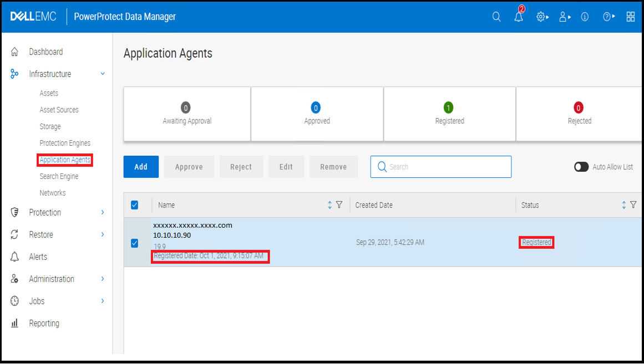Viewport: 644px width, 364px height.
Task: Open notifications bell with 2 alerts
Action: [x=519, y=16]
